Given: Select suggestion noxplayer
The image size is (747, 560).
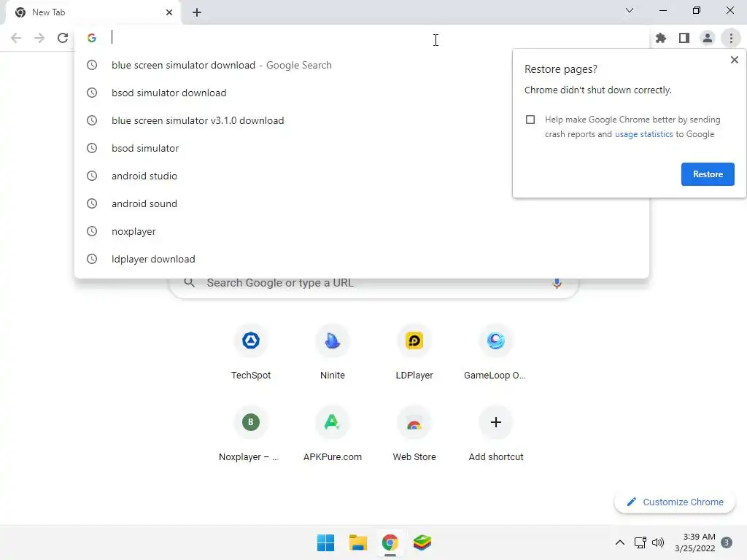Looking at the screenshot, I should point(362,231).
